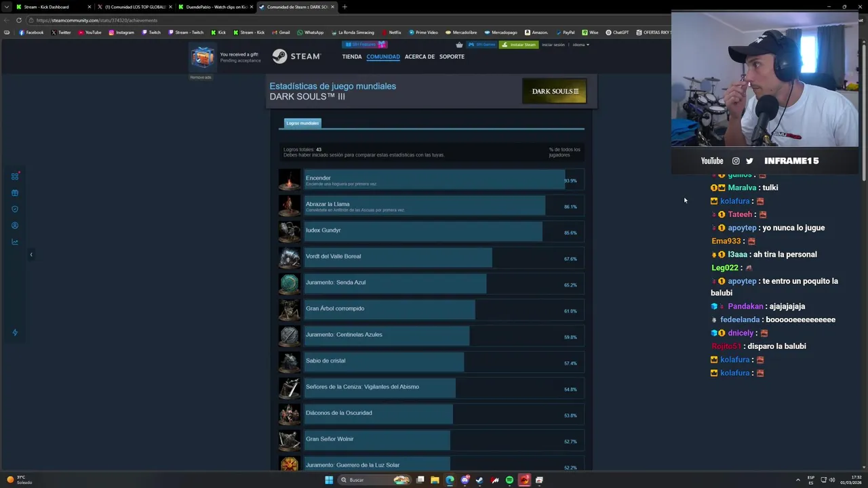Click the Remove ads link
Viewport: 868px width, 488px height.
click(201, 77)
